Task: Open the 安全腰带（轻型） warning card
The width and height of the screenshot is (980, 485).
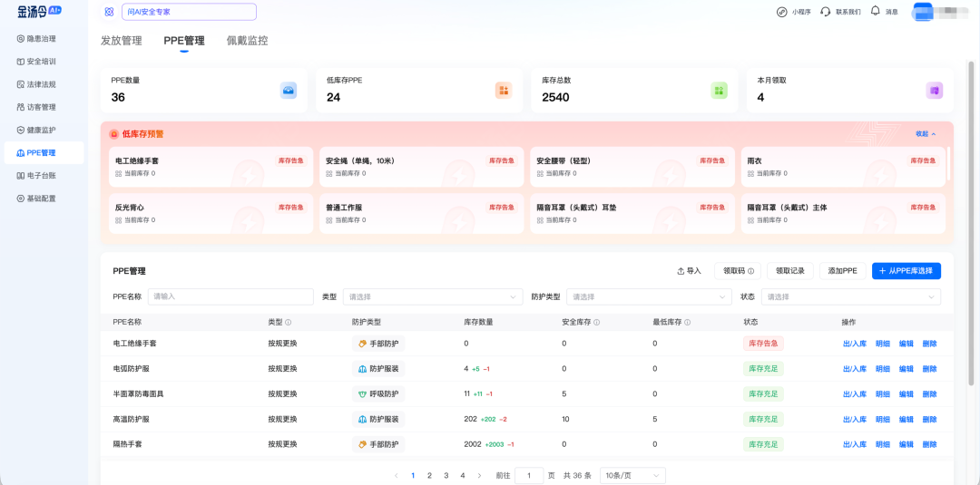Action: (x=632, y=167)
